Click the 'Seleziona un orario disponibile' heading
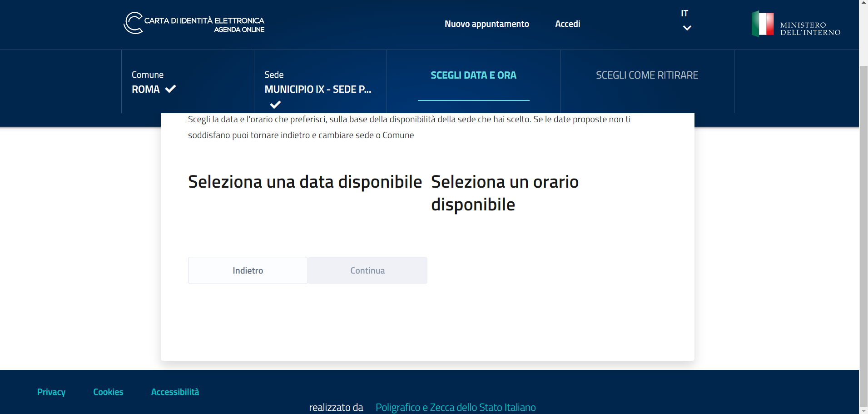868x414 pixels. [x=505, y=193]
